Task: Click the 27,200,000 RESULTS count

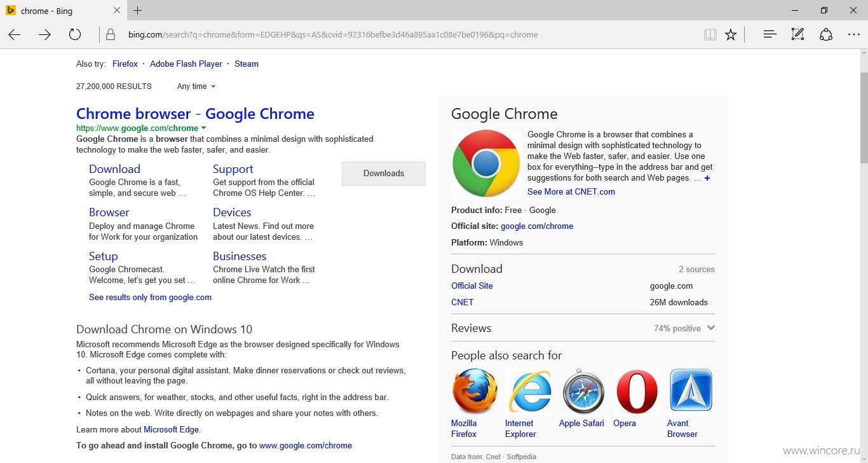Action: [114, 86]
